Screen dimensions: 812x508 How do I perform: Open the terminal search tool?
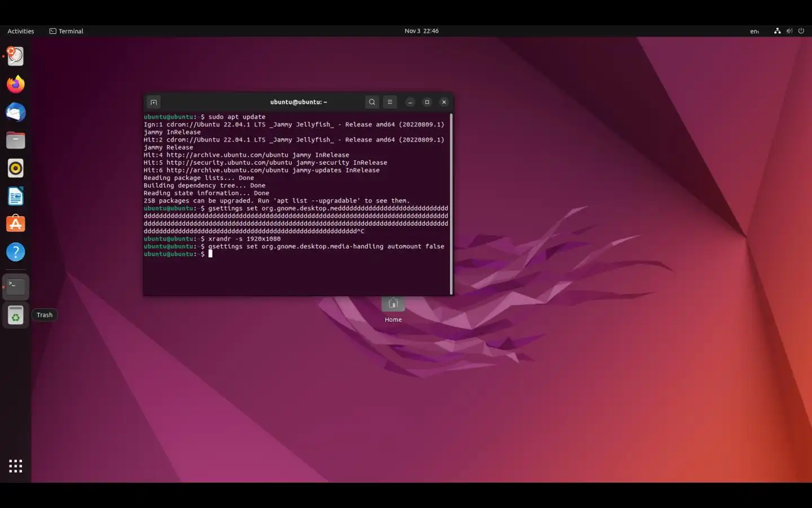pyautogui.click(x=372, y=102)
